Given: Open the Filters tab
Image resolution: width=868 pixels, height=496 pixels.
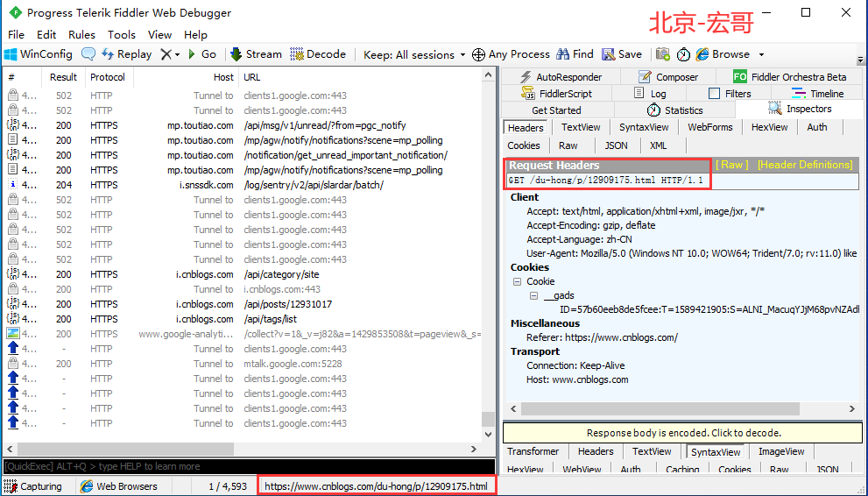Looking at the screenshot, I should [730, 94].
